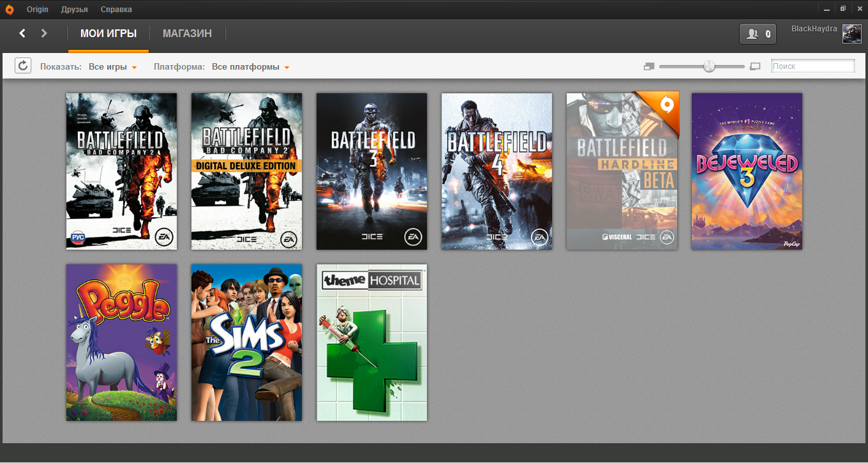Click the Origin logo icon
The width and height of the screenshot is (868, 463).
point(9,9)
